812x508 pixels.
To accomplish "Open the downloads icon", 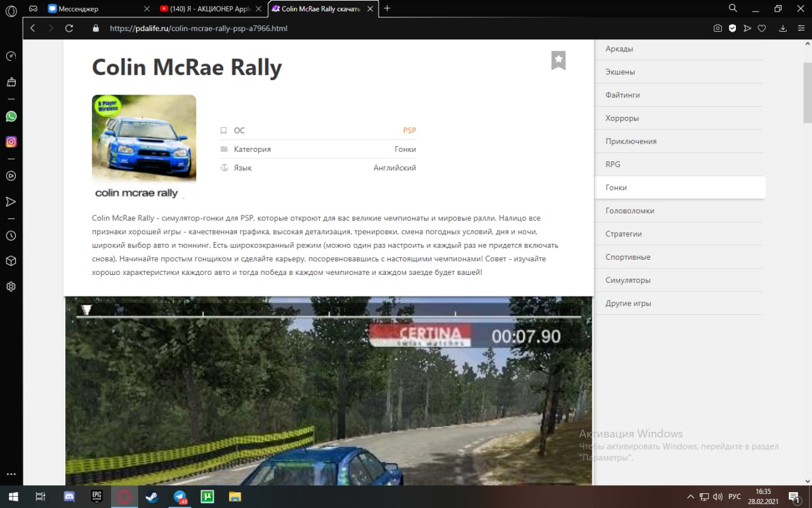I will (x=783, y=28).
